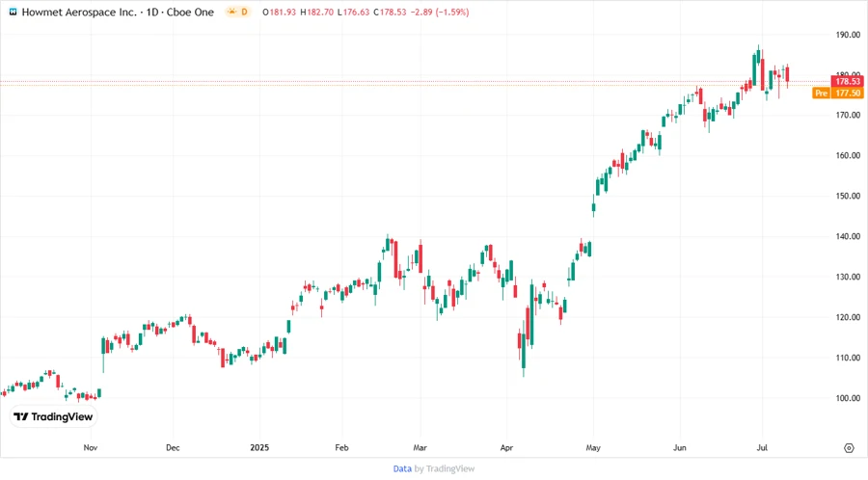The image size is (868, 480).
Task: Click the close value C178.53
Action: [390, 12]
